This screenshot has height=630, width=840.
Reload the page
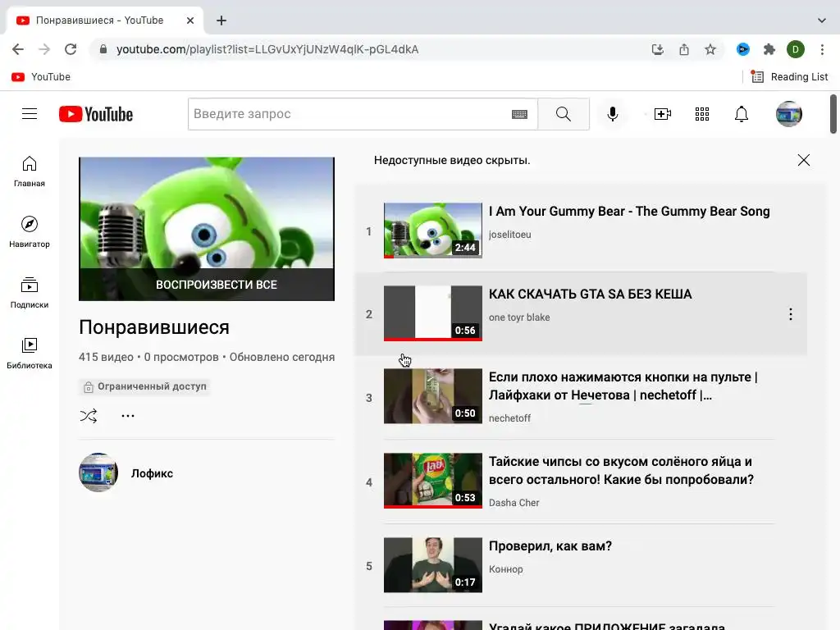click(71, 49)
